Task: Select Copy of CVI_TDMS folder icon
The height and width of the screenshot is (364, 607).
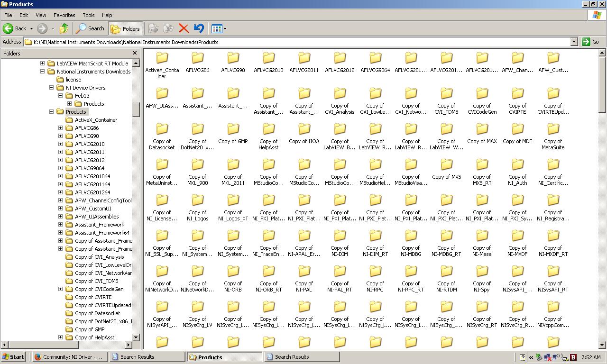Action: point(446,93)
